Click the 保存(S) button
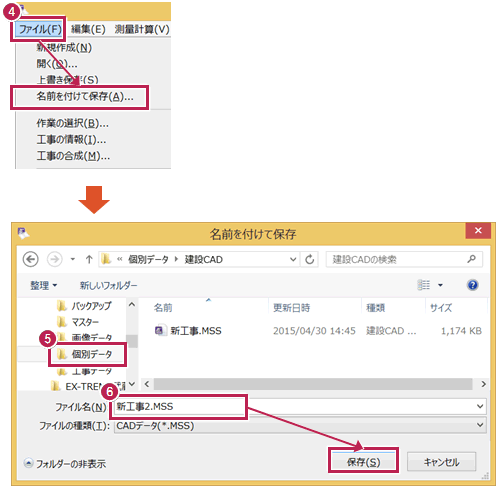Viewport: 496px width, 486px height. 363,462
